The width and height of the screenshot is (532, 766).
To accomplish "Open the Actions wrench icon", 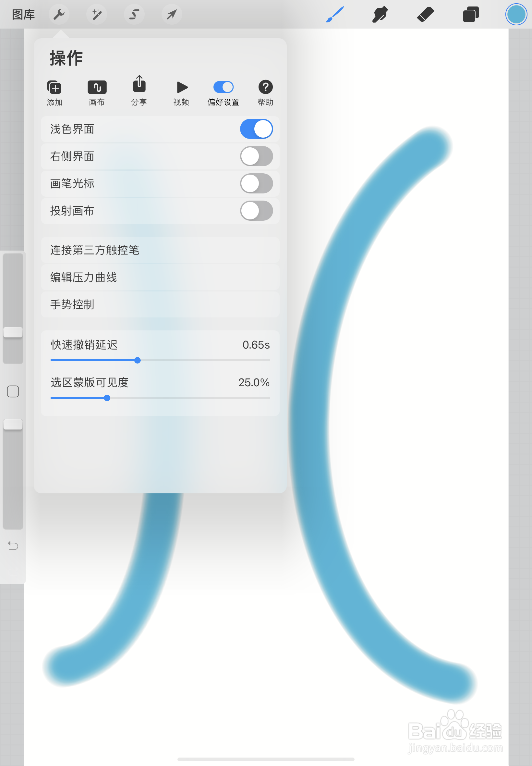I will (59, 14).
